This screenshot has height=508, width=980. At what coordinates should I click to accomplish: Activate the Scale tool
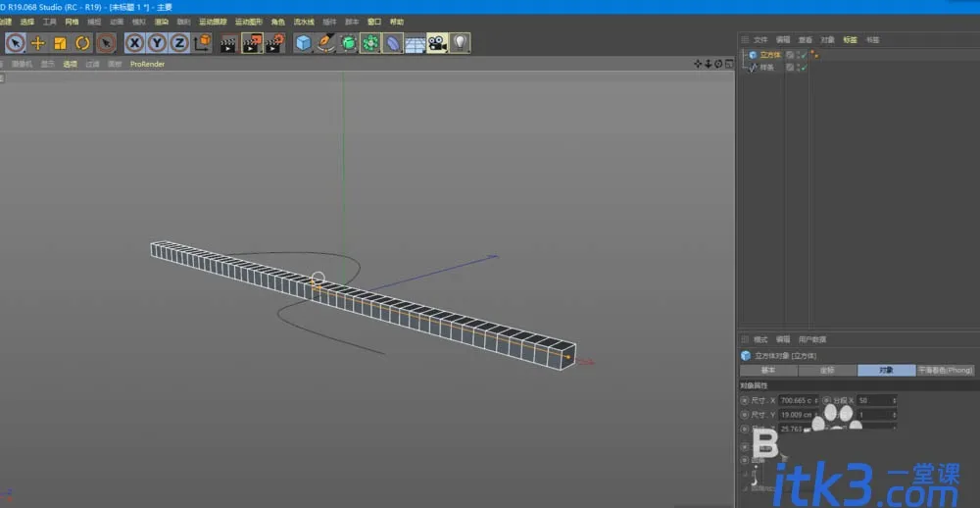[60, 43]
